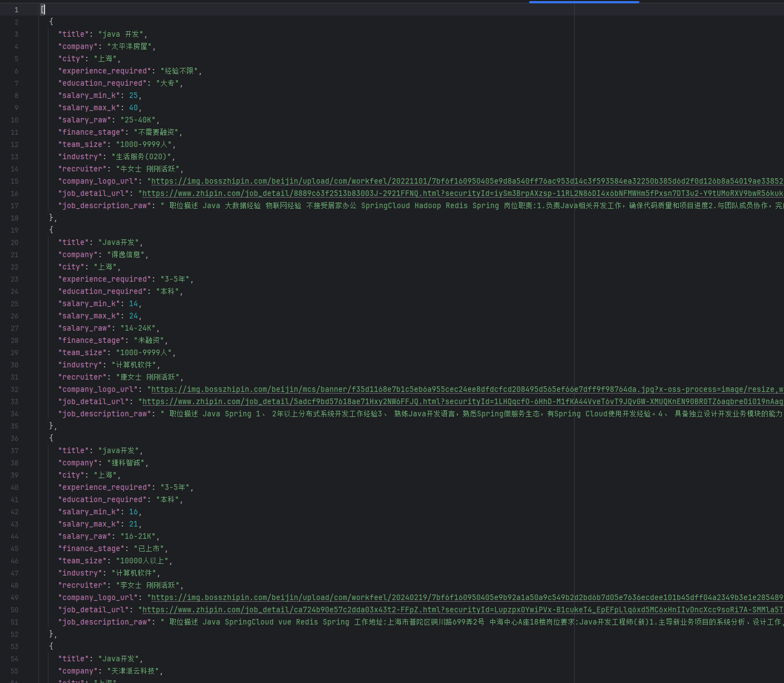The image size is (784, 683).
Task: Click the salary_raw value "16-21K"
Action: pyautogui.click(x=139, y=536)
